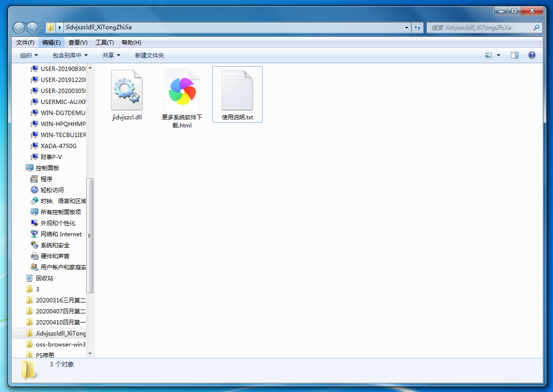Open 控制面板 in the navigation tree
553x392 pixels.
[42, 168]
